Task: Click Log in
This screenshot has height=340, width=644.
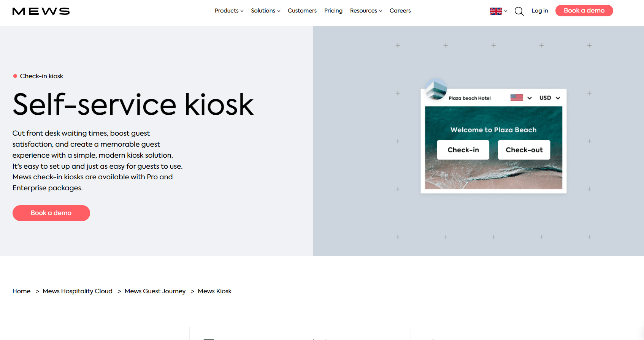Action: coord(539,11)
